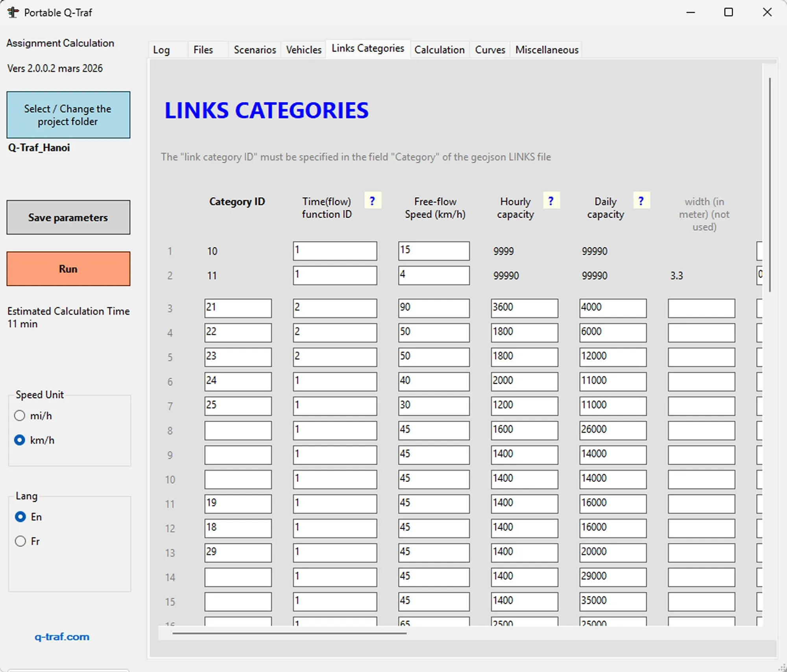Open the Daily capacity help popup
The height and width of the screenshot is (672, 787).
click(641, 200)
